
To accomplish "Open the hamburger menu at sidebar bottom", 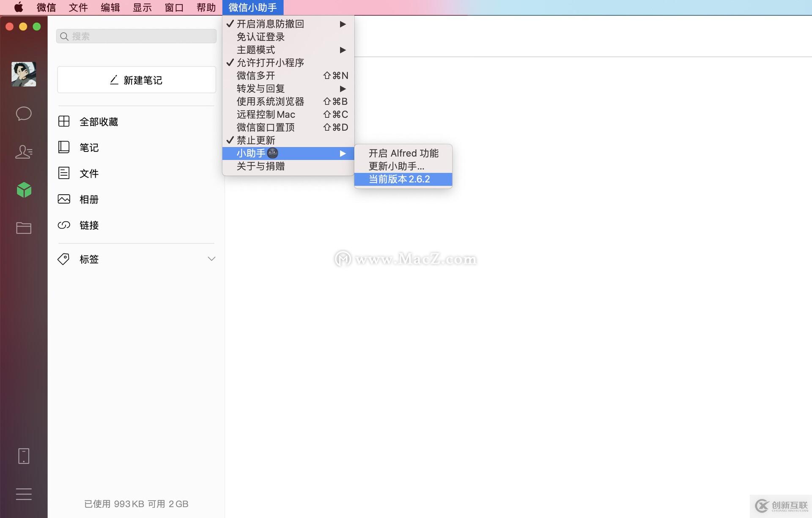I will (x=24, y=494).
